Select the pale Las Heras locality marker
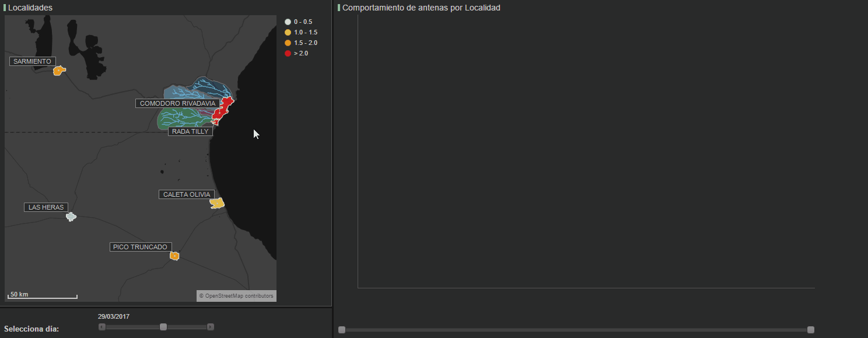This screenshot has width=868, height=338. click(71, 217)
